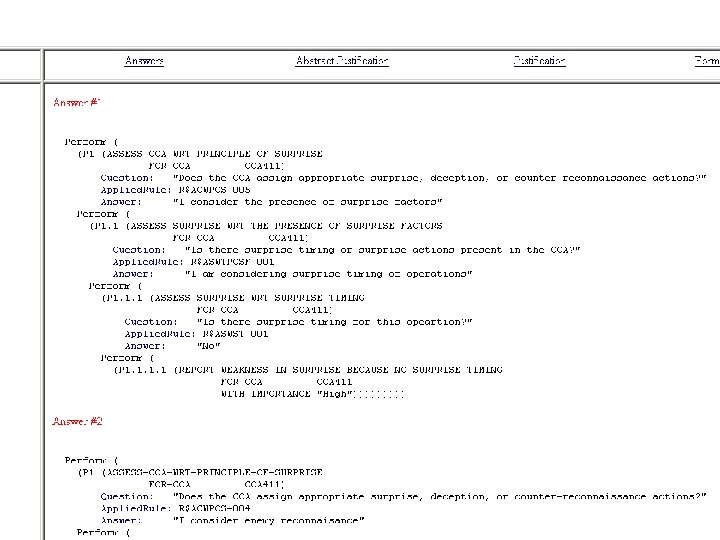
Task: Select the red Answer #1 heading
Action: (77, 102)
